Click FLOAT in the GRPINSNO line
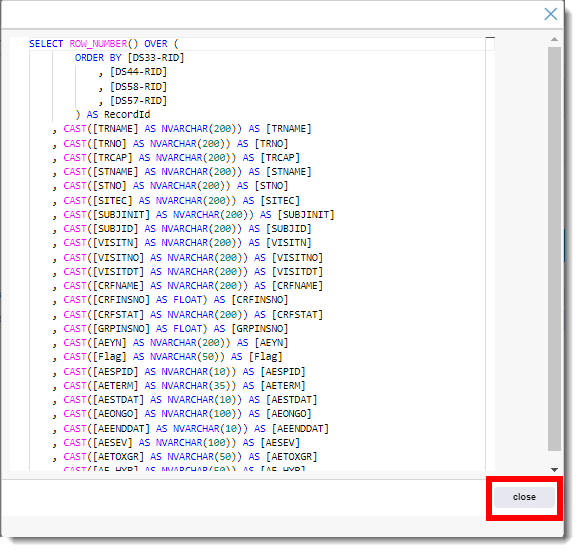 point(188,329)
